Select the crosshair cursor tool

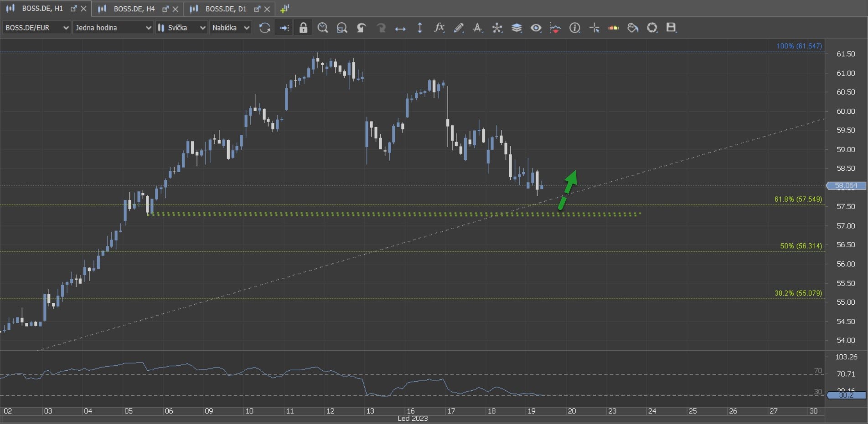point(594,28)
